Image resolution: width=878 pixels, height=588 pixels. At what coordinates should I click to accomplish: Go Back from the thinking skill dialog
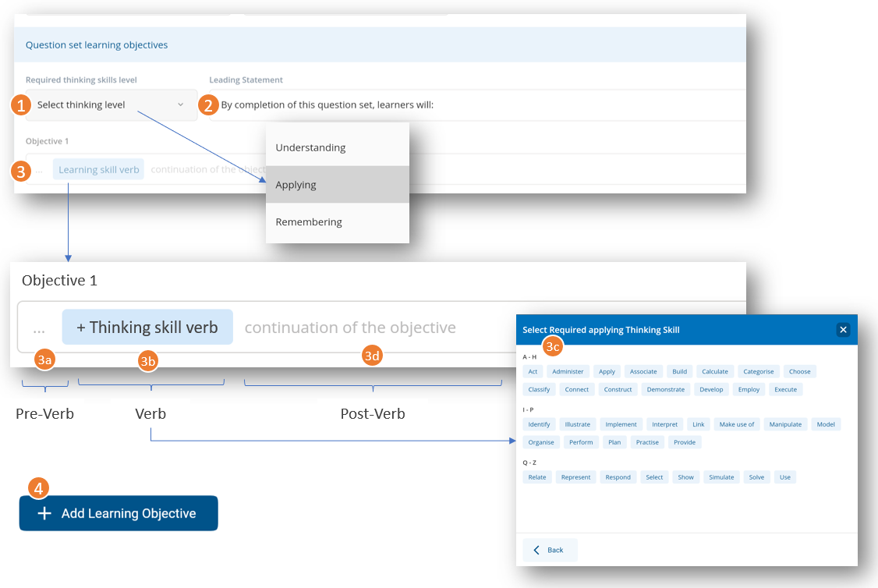click(549, 550)
